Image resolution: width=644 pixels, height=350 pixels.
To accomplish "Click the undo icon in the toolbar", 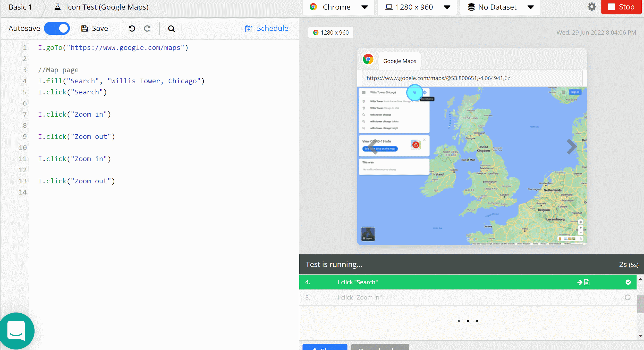I will pyautogui.click(x=132, y=28).
